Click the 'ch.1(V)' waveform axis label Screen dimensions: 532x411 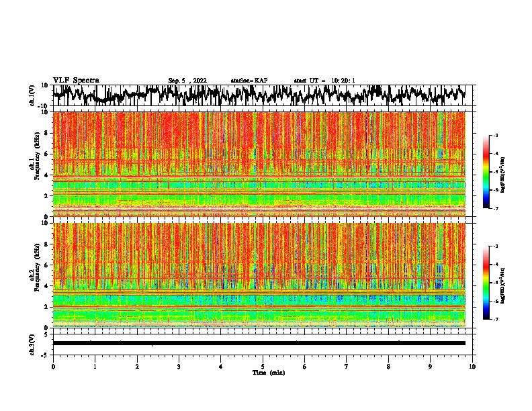tap(32, 95)
